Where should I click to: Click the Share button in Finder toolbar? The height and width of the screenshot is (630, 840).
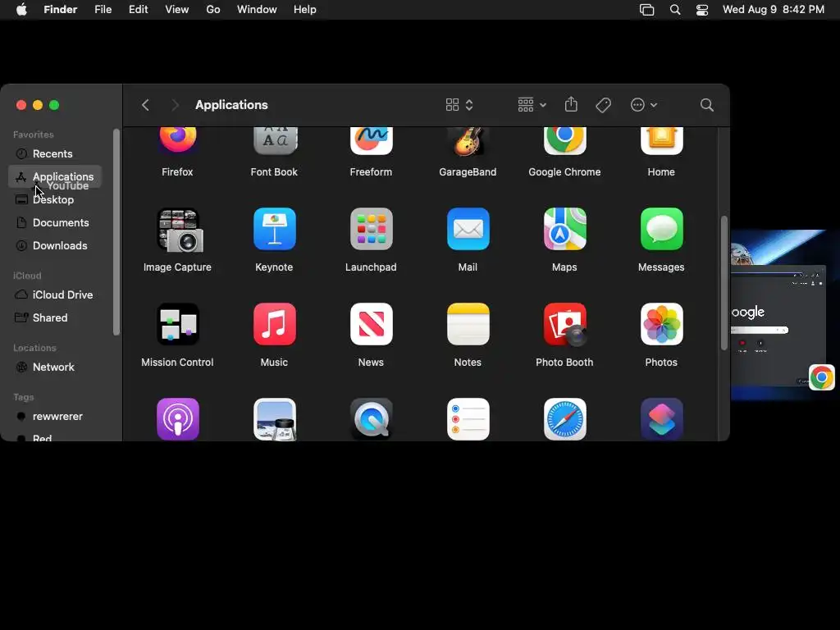click(571, 104)
